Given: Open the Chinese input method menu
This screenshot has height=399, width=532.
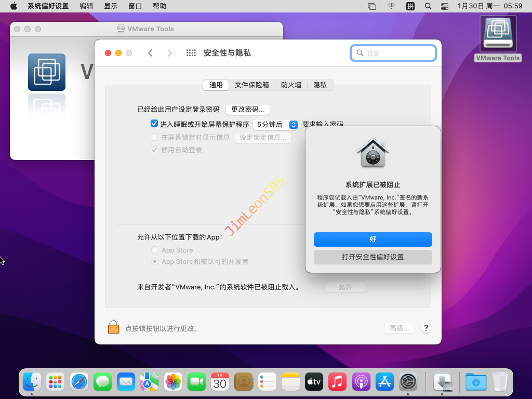Looking at the screenshot, I should [x=410, y=6].
